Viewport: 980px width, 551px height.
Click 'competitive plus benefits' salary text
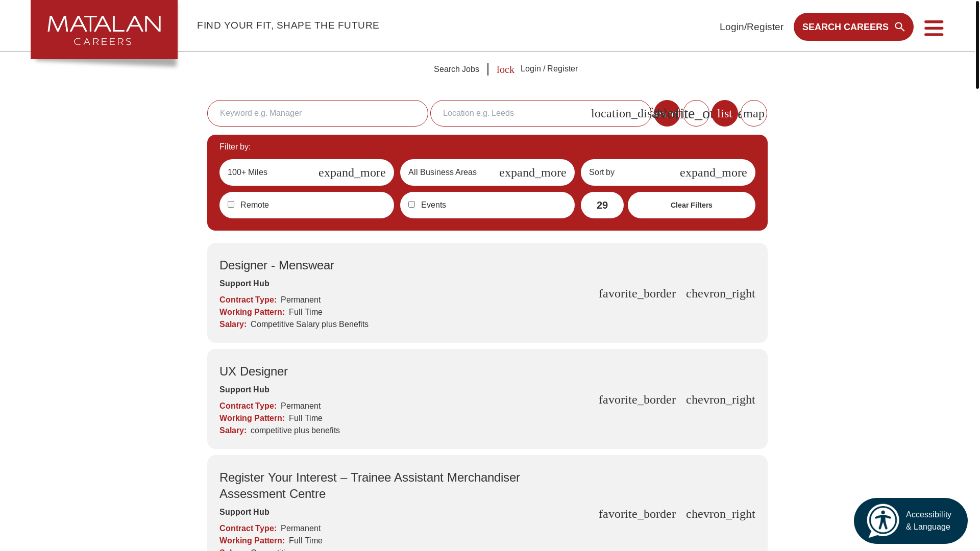[295, 431]
